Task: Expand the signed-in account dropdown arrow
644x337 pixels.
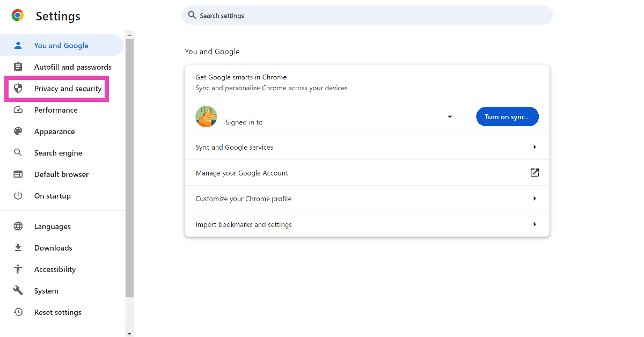Action: pyautogui.click(x=450, y=117)
